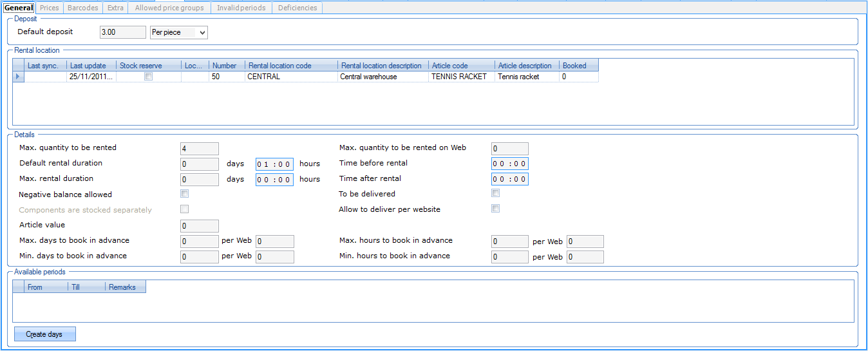Toggle the Stock reserve checkbox in grid row
The width and height of the screenshot is (868, 351).
point(149,77)
